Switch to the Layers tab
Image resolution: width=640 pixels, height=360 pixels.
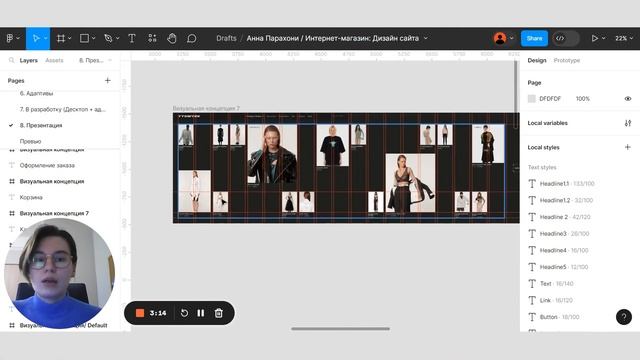pyautogui.click(x=29, y=60)
